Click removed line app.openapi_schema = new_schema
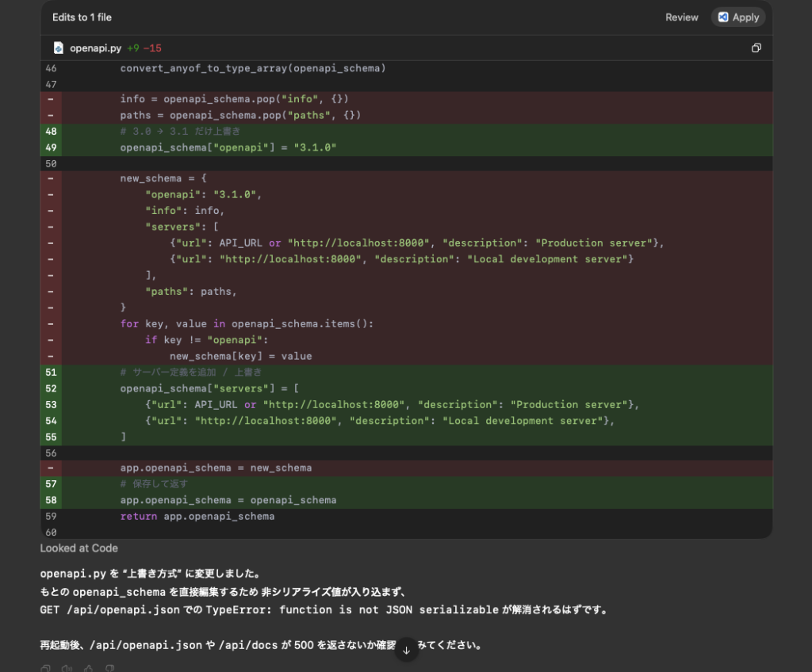The width and height of the screenshot is (812, 672). point(216,468)
